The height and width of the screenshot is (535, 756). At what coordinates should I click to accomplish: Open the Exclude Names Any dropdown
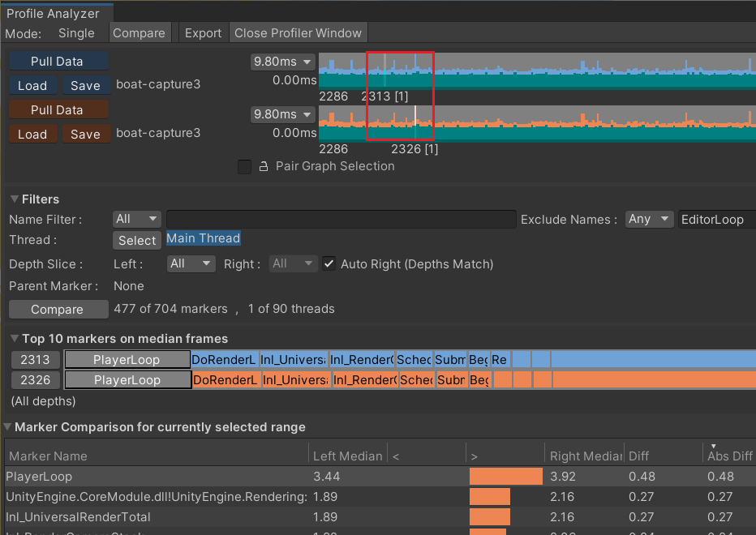pos(649,218)
